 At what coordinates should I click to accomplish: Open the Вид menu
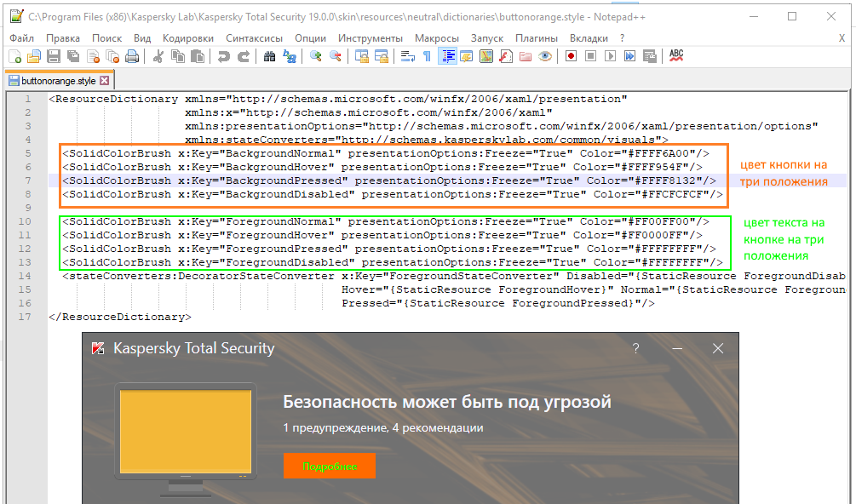click(x=142, y=38)
